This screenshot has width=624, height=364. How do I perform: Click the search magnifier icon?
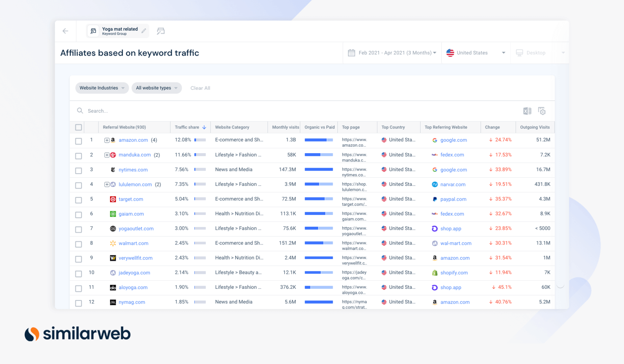[x=80, y=111]
